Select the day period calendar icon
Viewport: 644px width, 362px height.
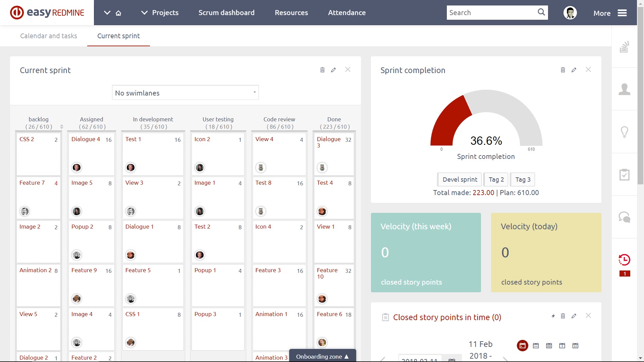pos(522,345)
